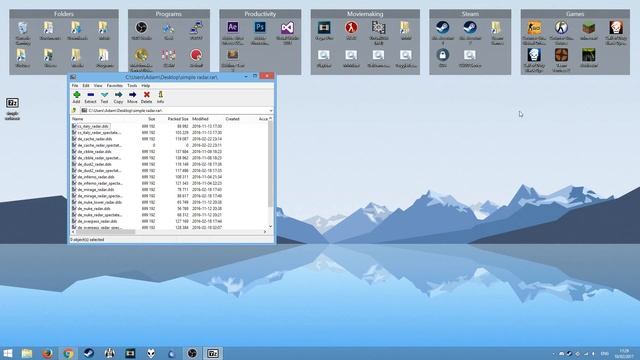Run Test on the archive
The image size is (640, 360).
click(104, 97)
